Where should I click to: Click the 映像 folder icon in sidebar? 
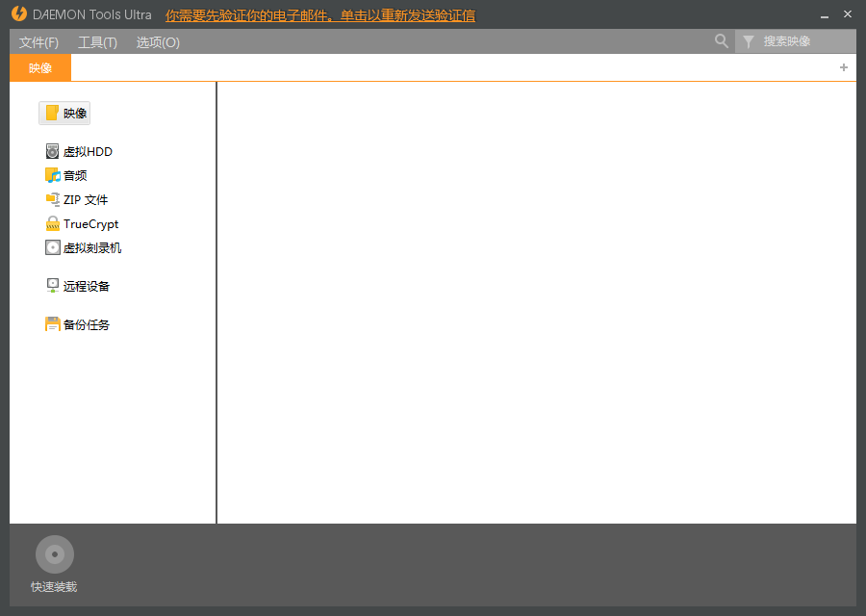[x=53, y=113]
